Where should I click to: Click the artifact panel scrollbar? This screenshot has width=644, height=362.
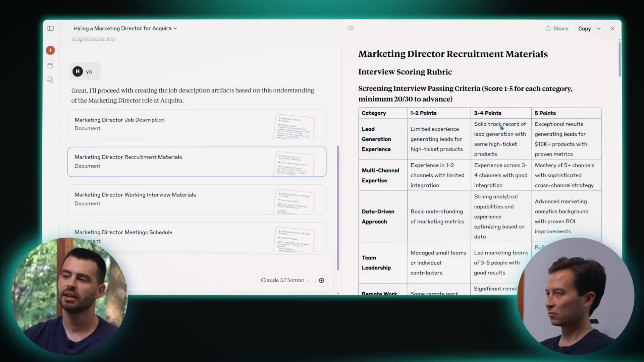pos(619,59)
